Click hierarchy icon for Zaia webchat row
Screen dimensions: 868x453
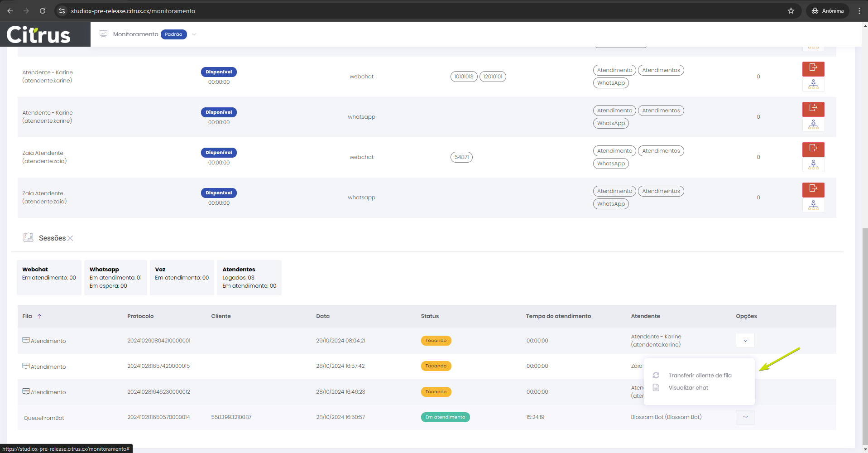(813, 165)
